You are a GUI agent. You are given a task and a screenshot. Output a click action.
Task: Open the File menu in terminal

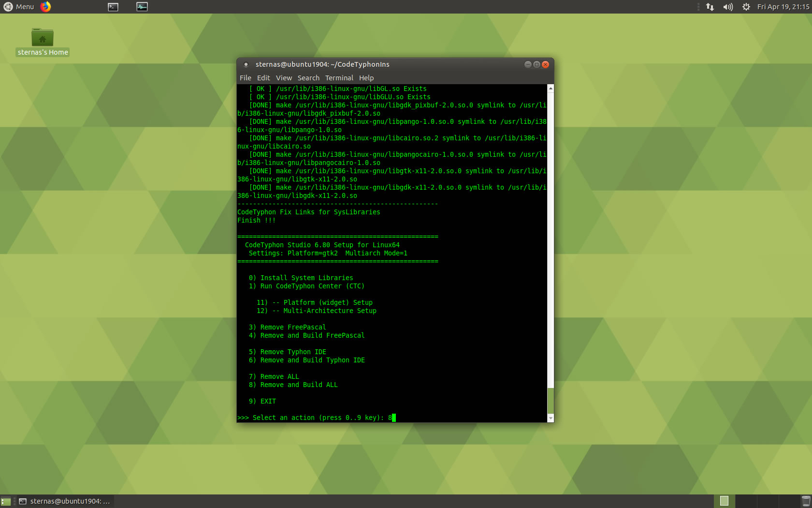pos(246,78)
